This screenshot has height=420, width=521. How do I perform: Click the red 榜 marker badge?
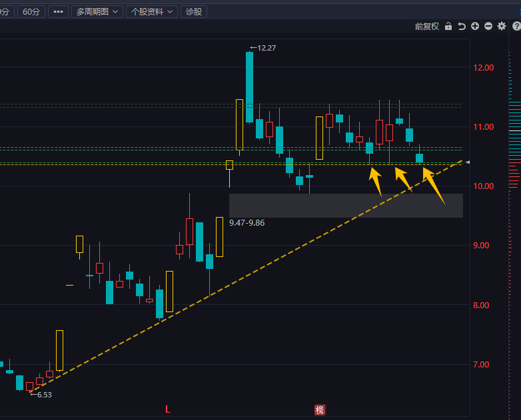point(320,410)
